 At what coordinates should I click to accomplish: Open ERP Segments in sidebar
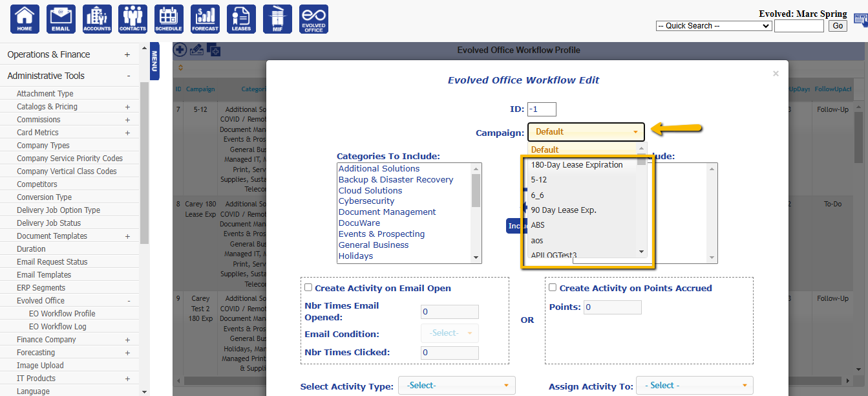click(x=41, y=288)
